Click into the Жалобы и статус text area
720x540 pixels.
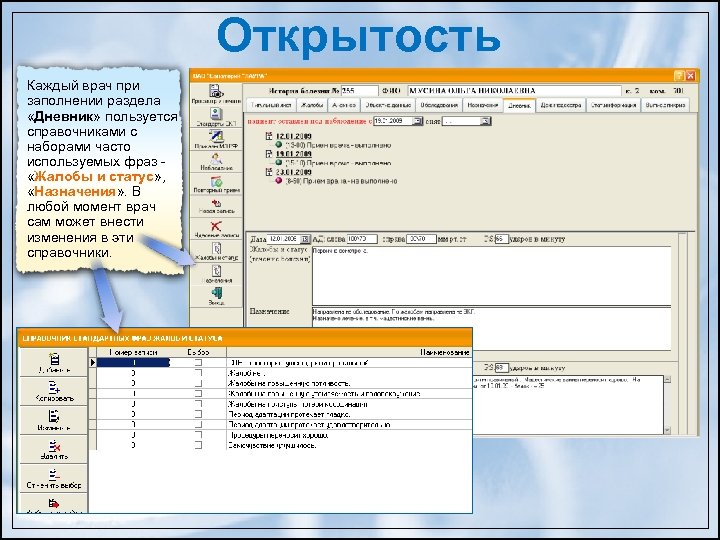491,276
